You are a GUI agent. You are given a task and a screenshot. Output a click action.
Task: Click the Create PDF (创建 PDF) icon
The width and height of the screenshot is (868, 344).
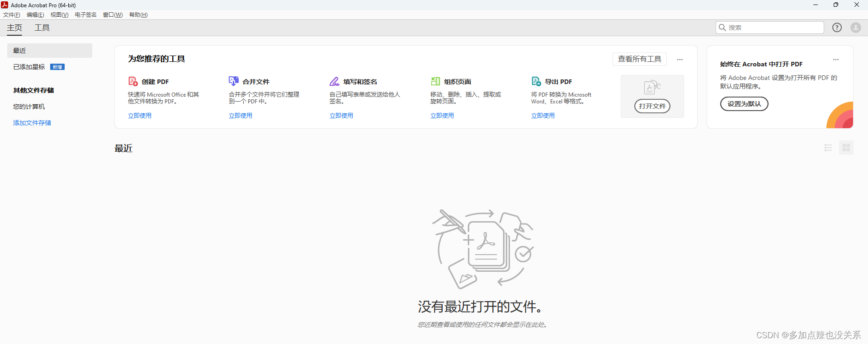(133, 81)
